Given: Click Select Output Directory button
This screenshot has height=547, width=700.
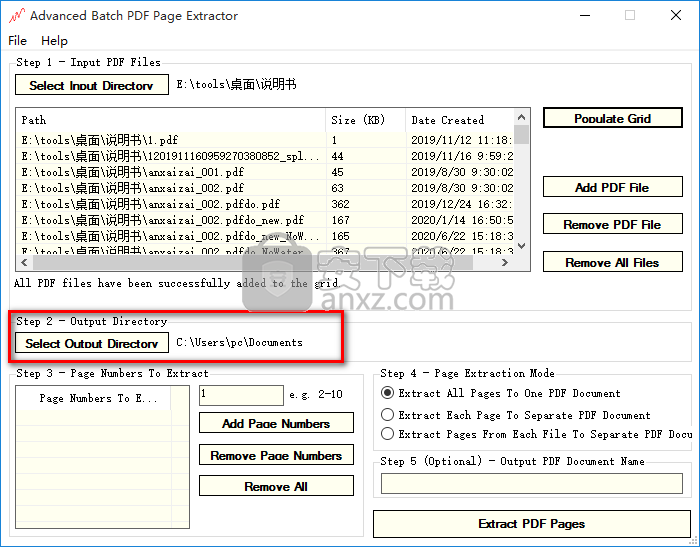Looking at the screenshot, I should (92, 343).
